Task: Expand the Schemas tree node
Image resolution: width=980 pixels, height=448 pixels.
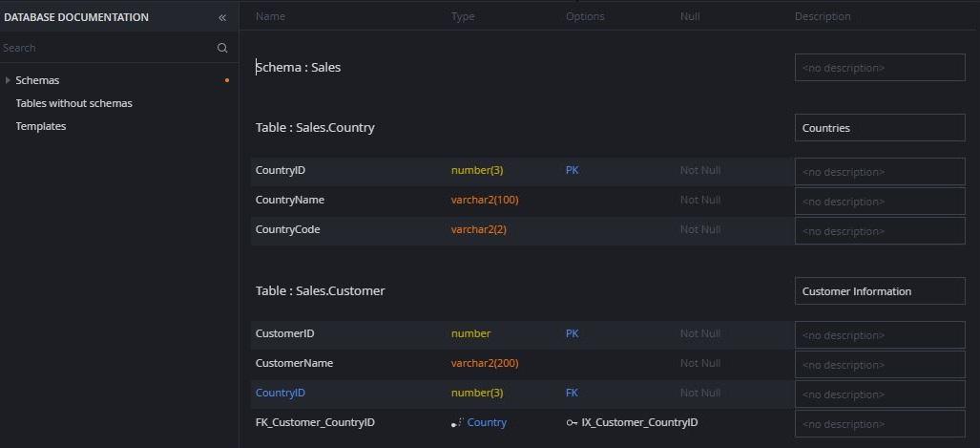Action: pos(8,80)
